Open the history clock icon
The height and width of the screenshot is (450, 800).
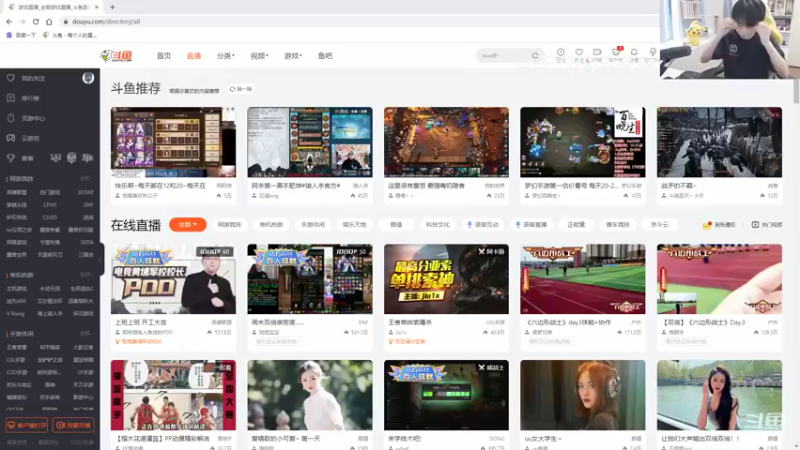[561, 53]
